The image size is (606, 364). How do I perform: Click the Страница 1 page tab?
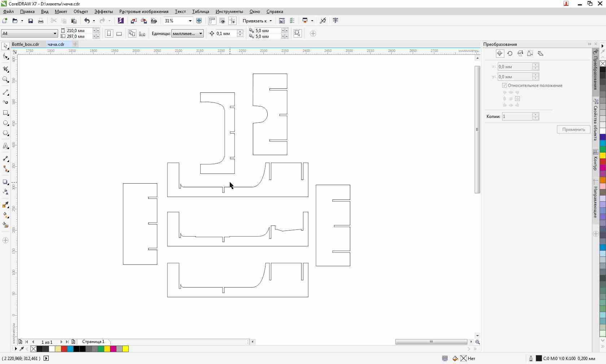pyautogui.click(x=93, y=342)
